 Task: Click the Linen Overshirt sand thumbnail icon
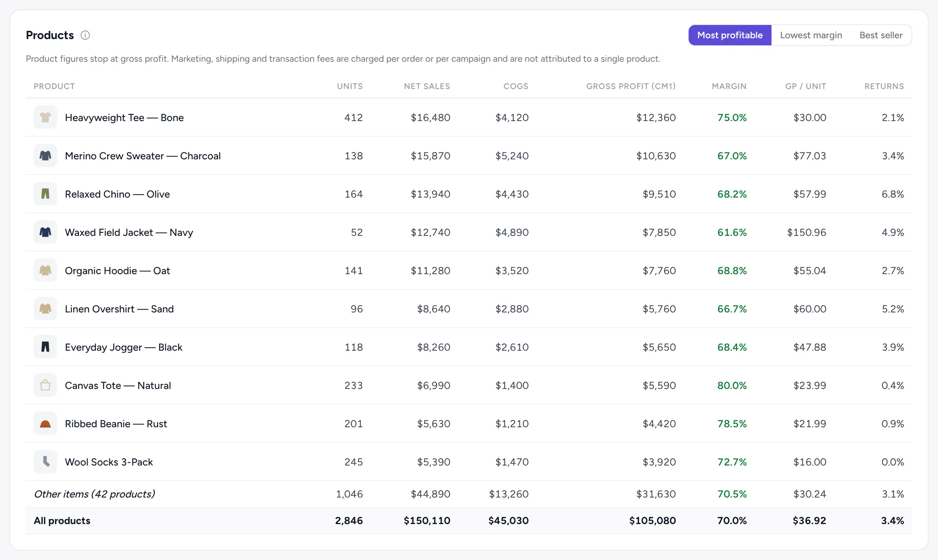pos(45,309)
